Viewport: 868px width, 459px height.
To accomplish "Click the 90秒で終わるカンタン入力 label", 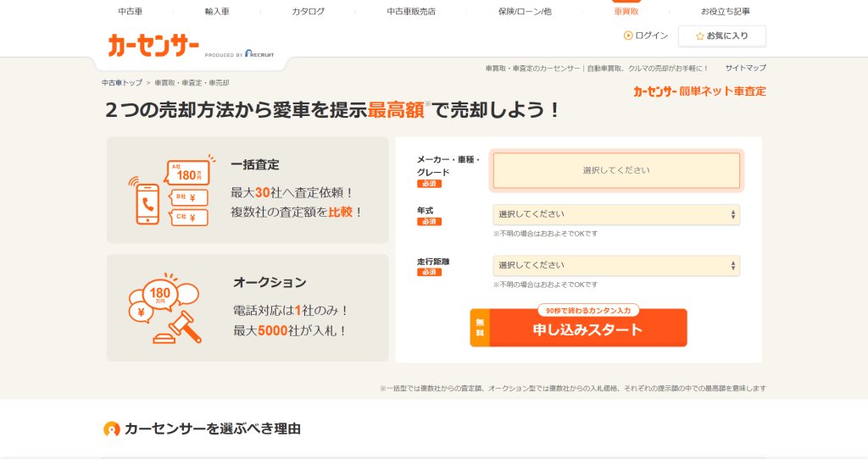I will pos(588,310).
